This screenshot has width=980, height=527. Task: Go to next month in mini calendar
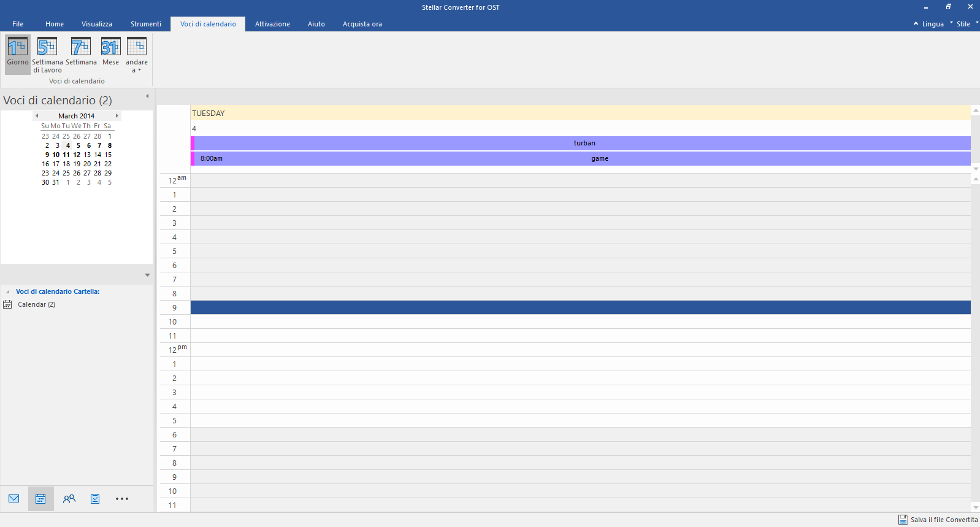click(x=117, y=115)
